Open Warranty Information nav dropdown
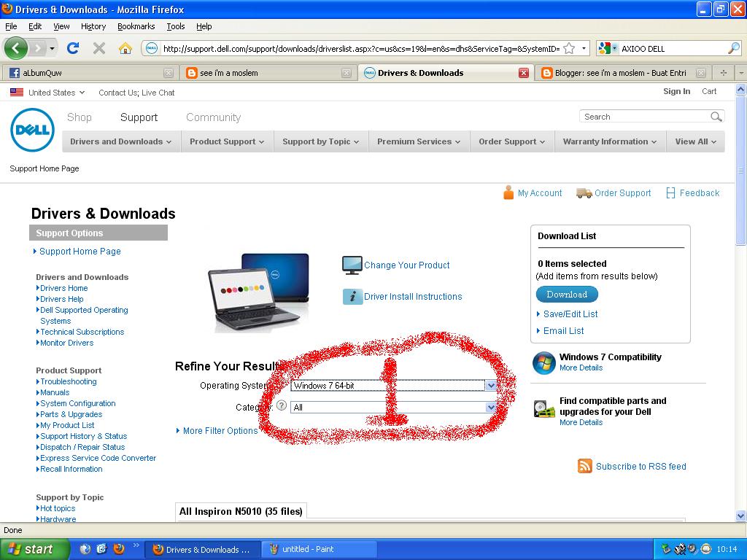The width and height of the screenshot is (747, 560). click(610, 141)
